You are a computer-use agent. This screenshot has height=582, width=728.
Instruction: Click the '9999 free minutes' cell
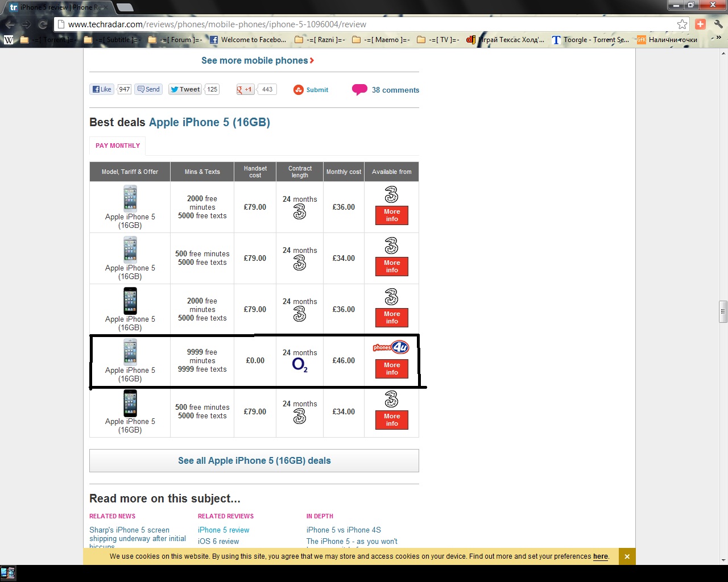coord(202,361)
